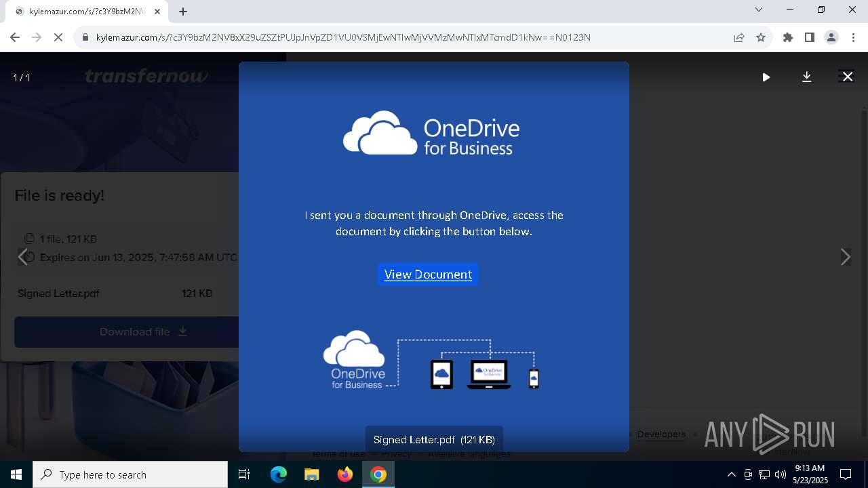Open a new browser tab
The height and width of the screenshot is (488, 868).
click(x=183, y=11)
